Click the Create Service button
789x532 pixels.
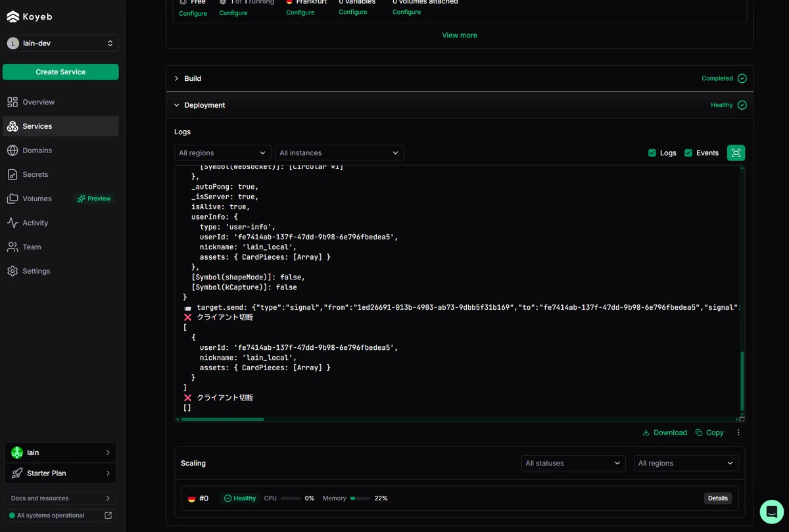tap(60, 72)
